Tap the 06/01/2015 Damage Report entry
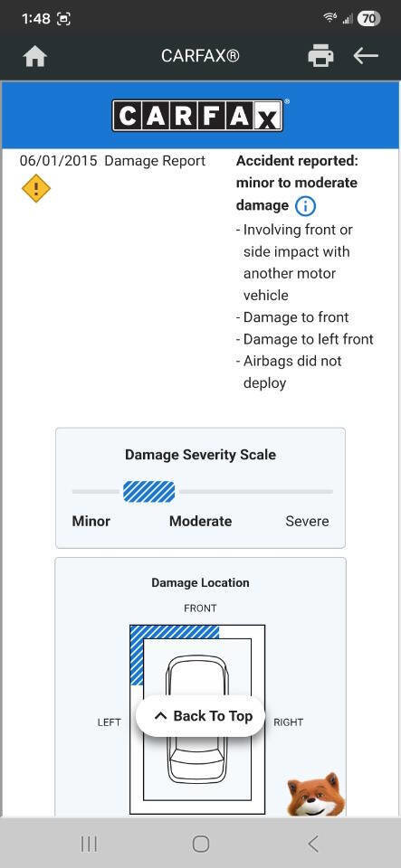This screenshot has width=401, height=868. click(112, 161)
